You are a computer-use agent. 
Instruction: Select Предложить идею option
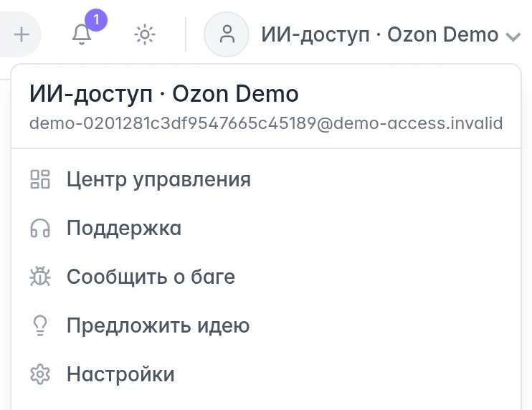pos(266,325)
